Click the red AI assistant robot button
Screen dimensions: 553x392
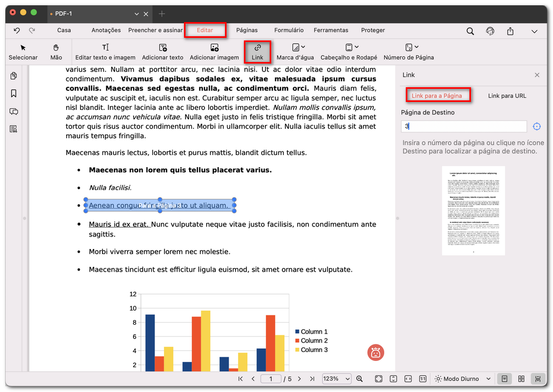pyautogui.click(x=376, y=353)
